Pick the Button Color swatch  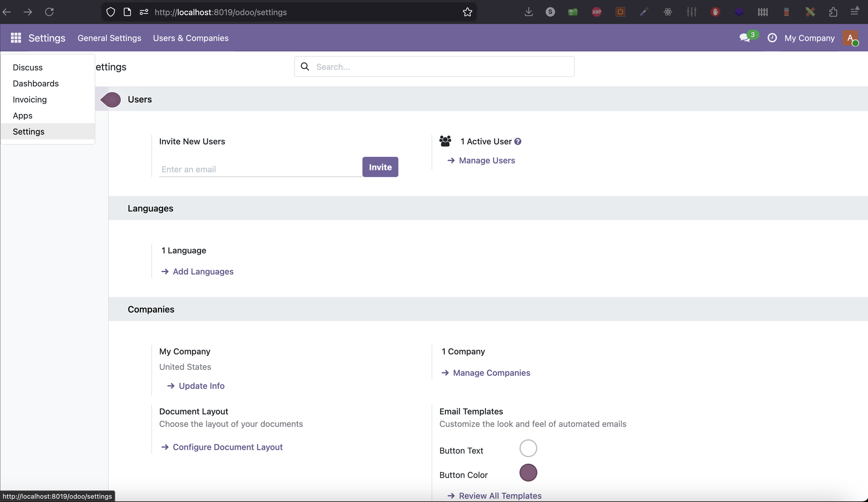(x=528, y=473)
